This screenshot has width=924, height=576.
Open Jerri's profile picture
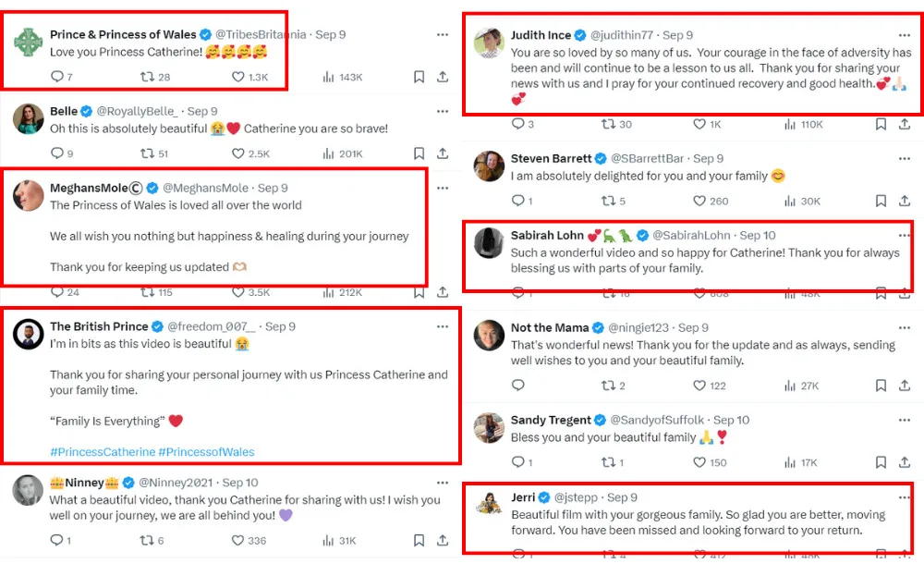(489, 504)
